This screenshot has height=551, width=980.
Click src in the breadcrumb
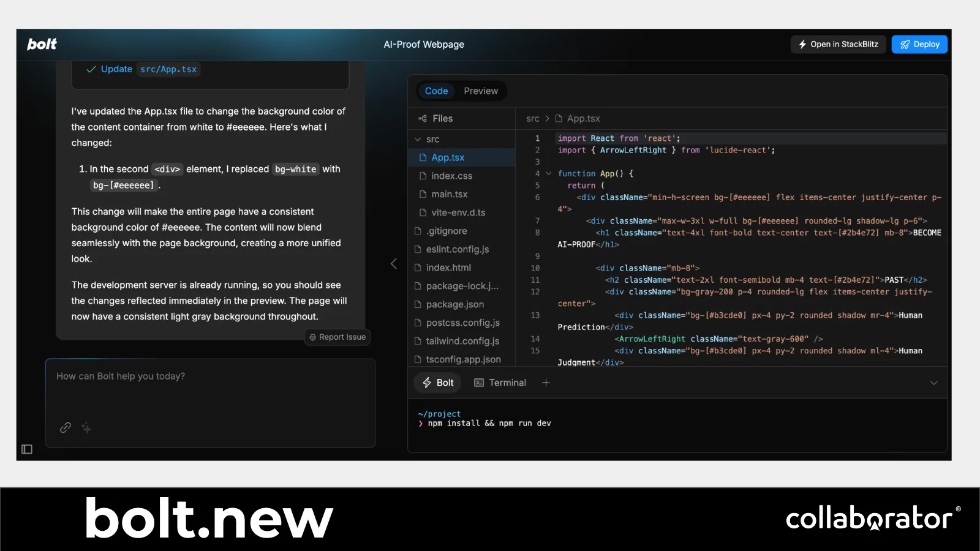click(533, 119)
